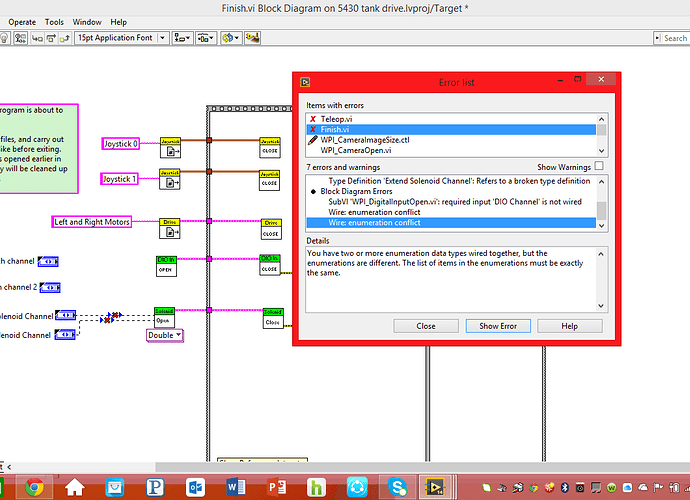Click the Close button in Error list
Screen dimensions: 690x500
coord(426,326)
